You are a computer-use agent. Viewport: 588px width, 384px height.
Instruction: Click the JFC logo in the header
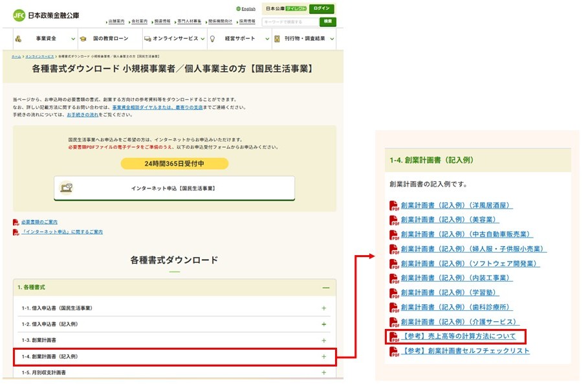tap(19, 14)
